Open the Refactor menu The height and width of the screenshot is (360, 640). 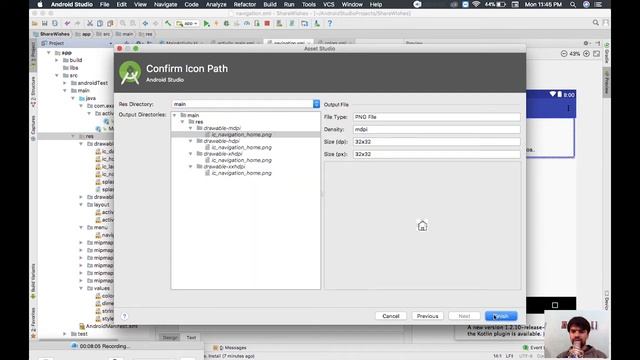point(244,4)
